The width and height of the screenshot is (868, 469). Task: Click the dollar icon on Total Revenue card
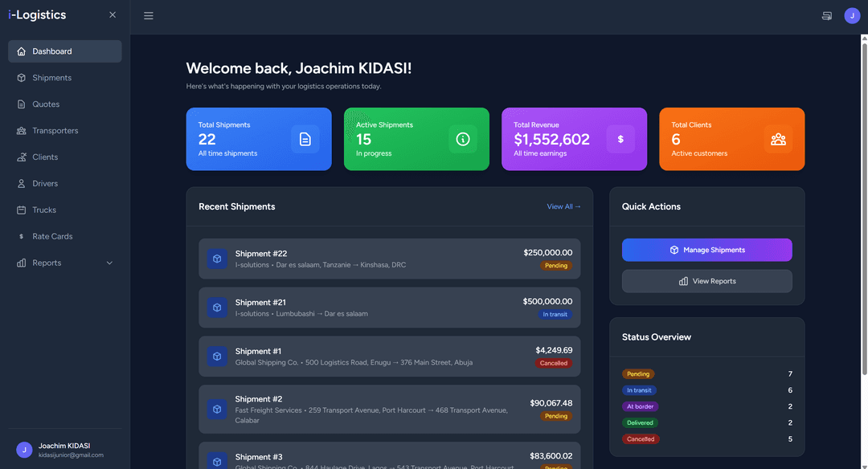[620, 139]
